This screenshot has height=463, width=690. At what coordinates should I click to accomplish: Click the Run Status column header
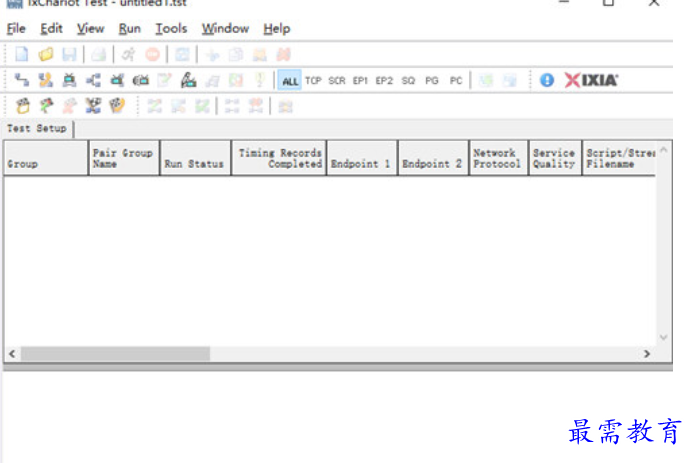click(x=195, y=158)
